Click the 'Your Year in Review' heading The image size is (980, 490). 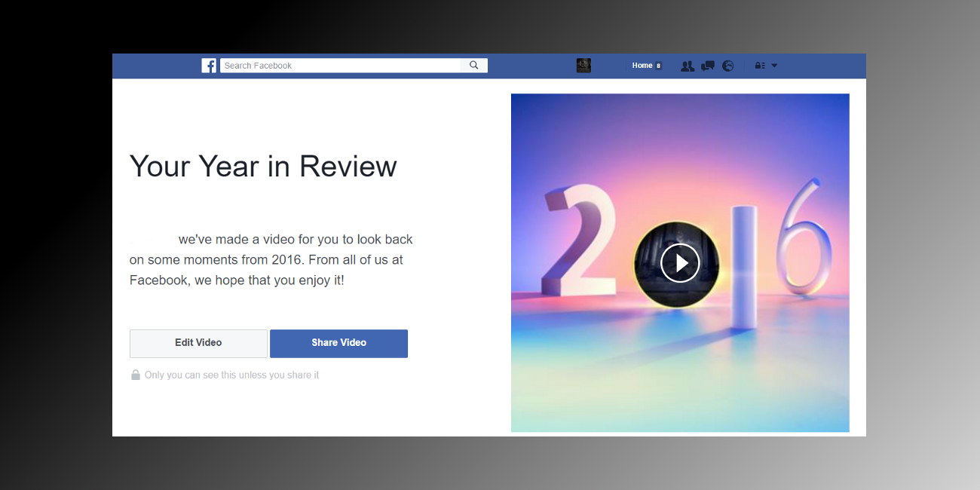pos(263,166)
